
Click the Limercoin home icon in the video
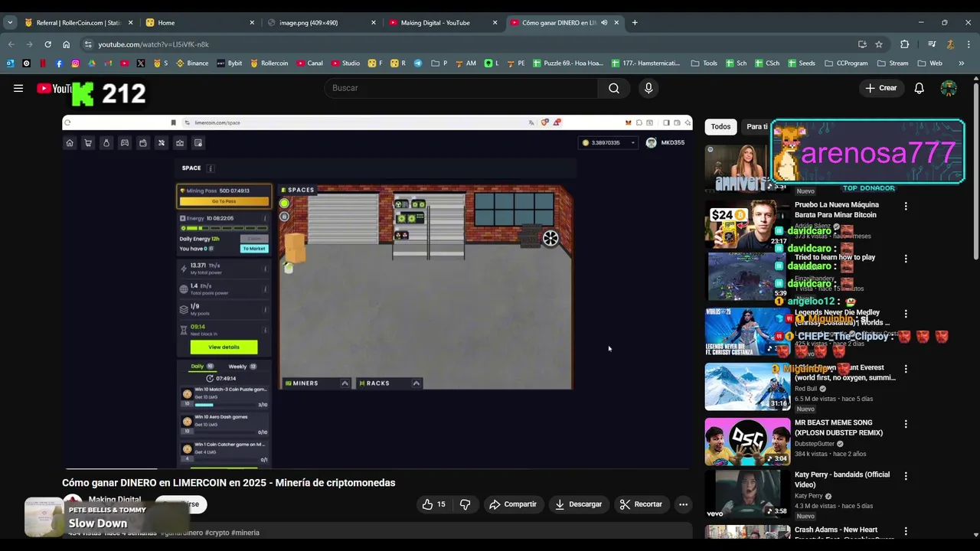pos(70,143)
